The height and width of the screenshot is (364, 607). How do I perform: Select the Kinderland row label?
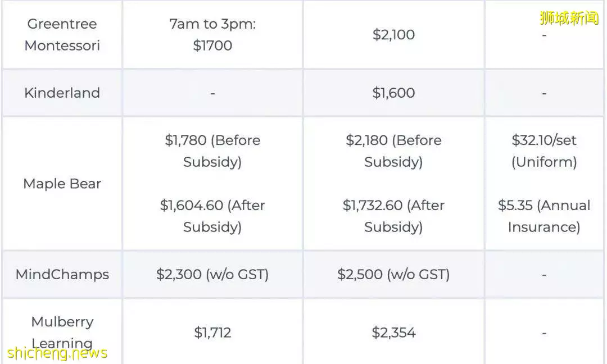point(62,93)
